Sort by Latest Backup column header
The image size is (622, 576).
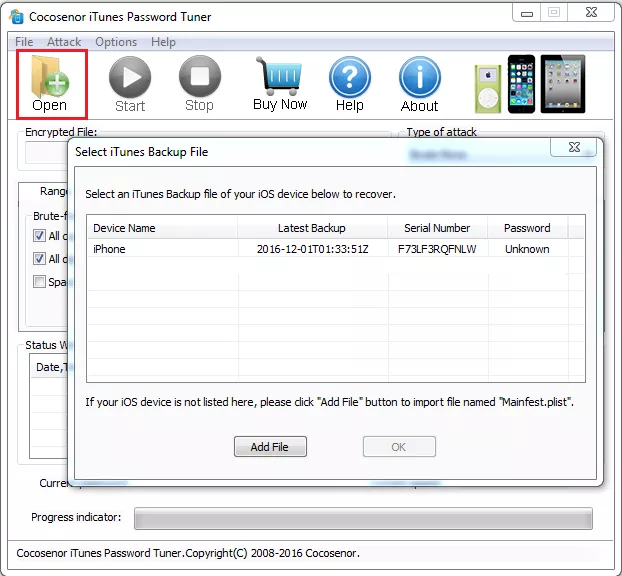(x=312, y=228)
